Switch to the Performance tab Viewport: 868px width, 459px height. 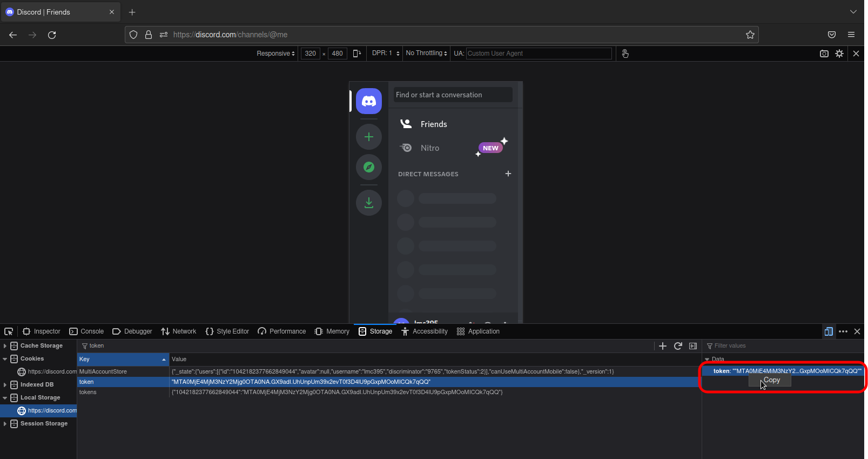tap(282, 331)
